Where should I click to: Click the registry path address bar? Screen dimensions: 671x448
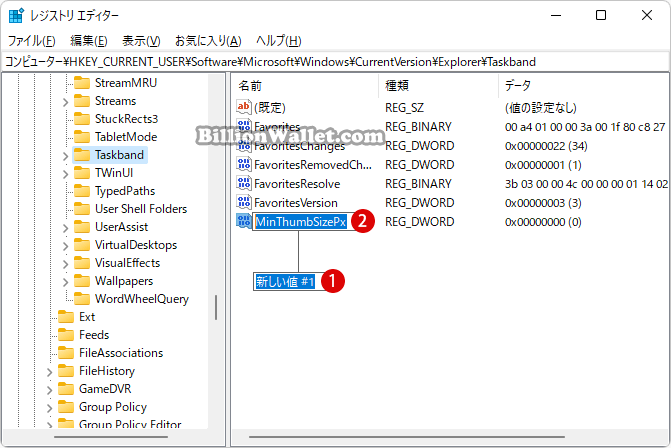click(x=335, y=62)
